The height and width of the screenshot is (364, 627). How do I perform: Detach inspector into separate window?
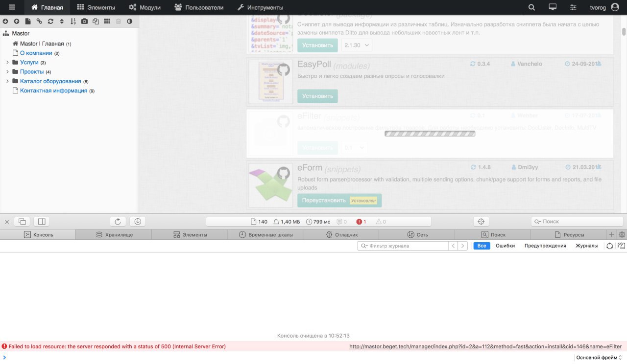pyautogui.click(x=22, y=222)
